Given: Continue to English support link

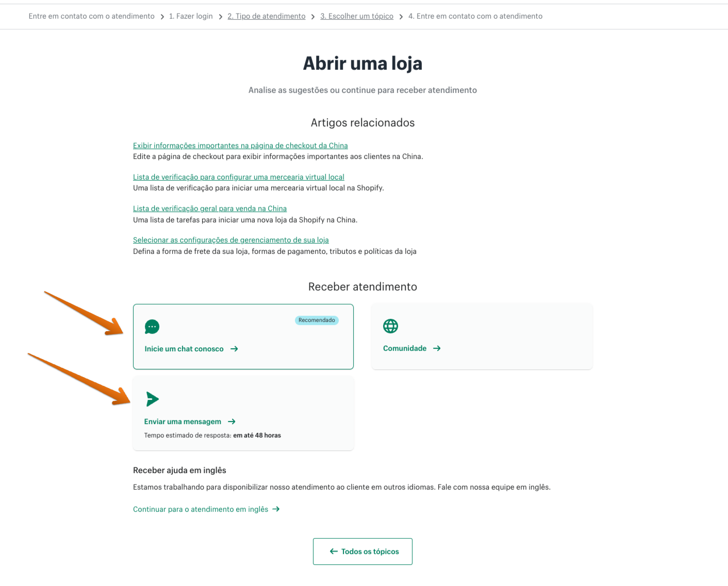Looking at the screenshot, I should pos(201,510).
